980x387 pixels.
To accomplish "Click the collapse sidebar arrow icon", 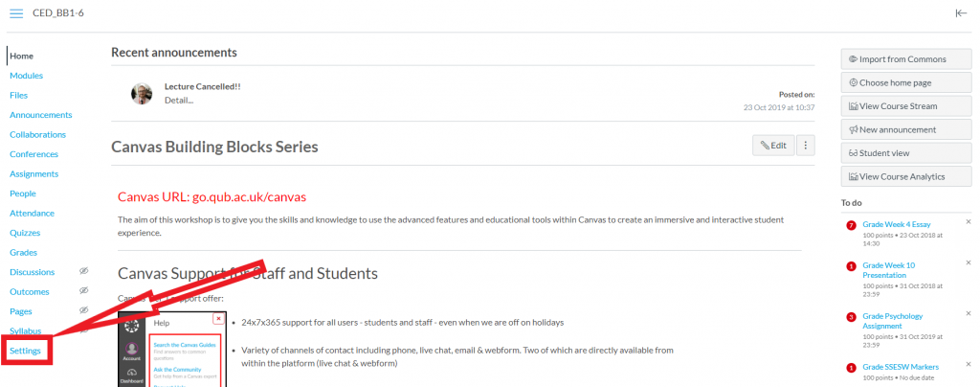I will pyautogui.click(x=961, y=12).
